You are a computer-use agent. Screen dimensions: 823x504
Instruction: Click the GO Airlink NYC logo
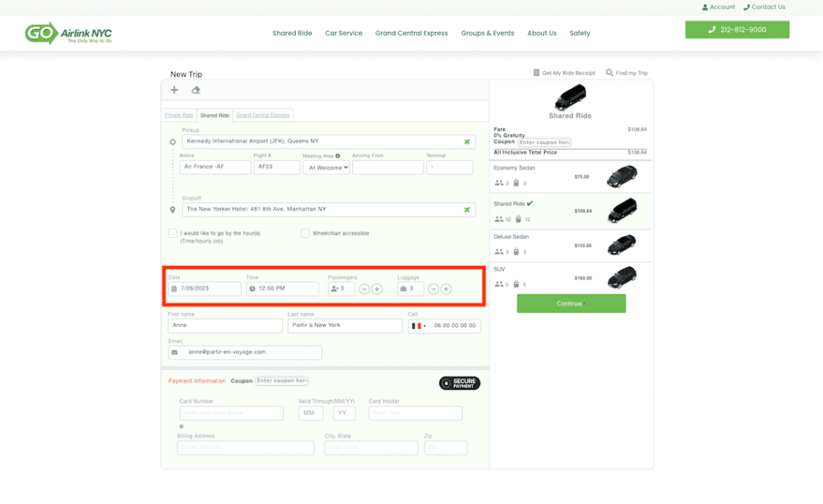click(68, 34)
